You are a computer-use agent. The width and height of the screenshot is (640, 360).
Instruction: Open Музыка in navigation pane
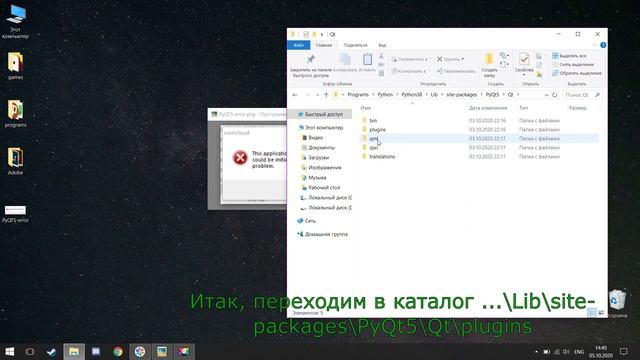314,178
